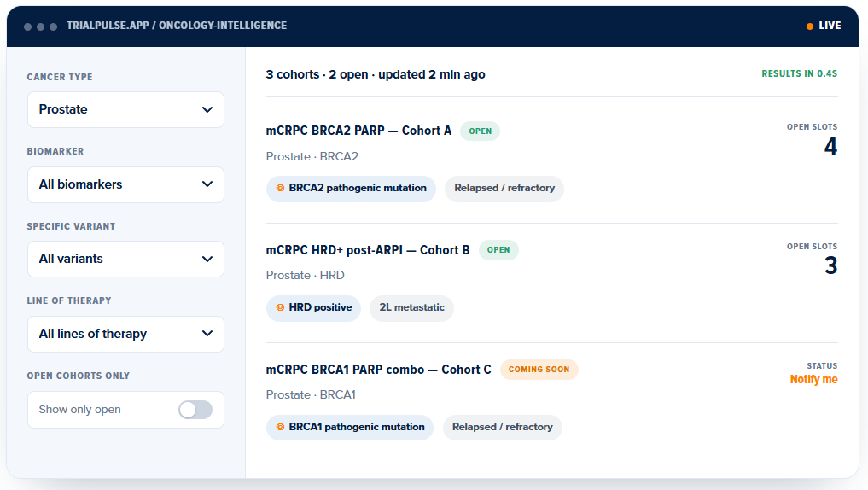Expand the All variants dropdown
The height and width of the screenshot is (490, 868).
125,260
